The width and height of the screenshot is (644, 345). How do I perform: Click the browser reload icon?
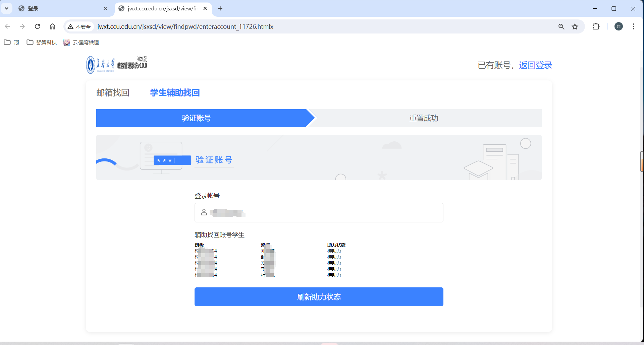click(x=38, y=26)
